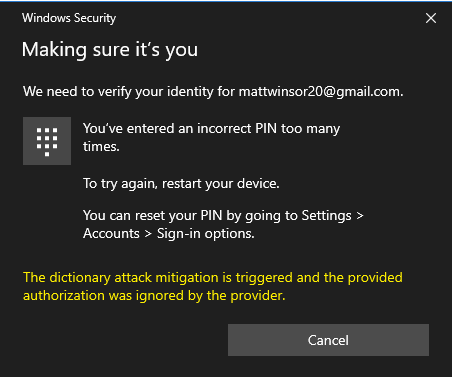Viewport: 452px width, 377px height.
Task: Click the 'reset your PIN' instructions text
Action: point(223,224)
